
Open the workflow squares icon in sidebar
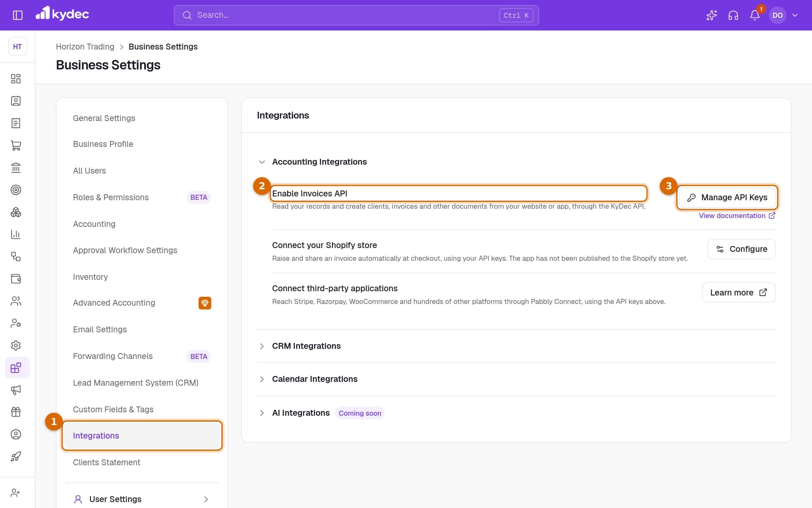pyautogui.click(x=16, y=257)
